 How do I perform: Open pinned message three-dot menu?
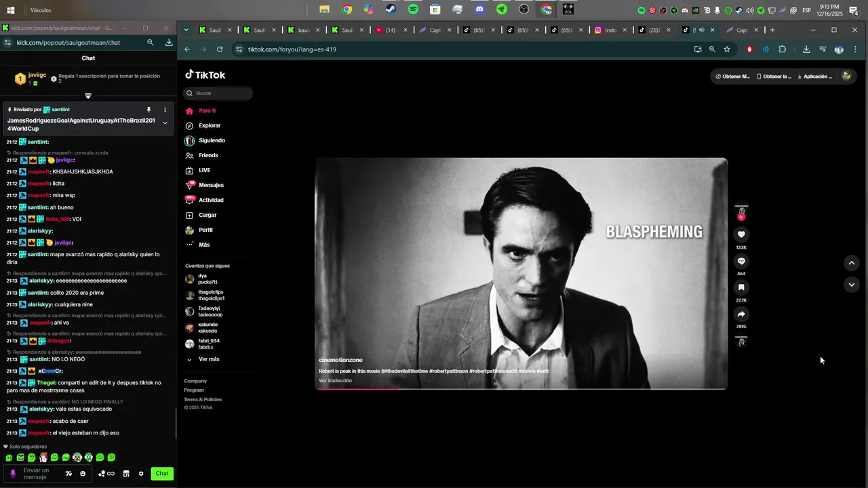(x=165, y=110)
